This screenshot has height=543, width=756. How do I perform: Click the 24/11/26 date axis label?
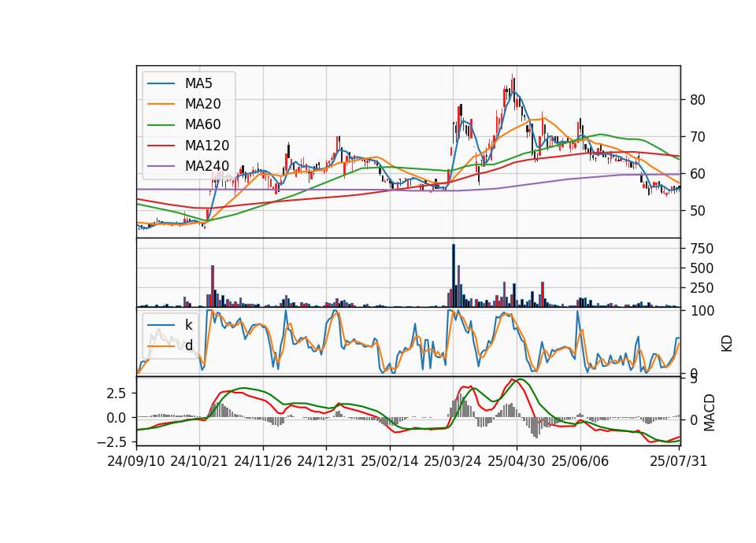click(263, 461)
